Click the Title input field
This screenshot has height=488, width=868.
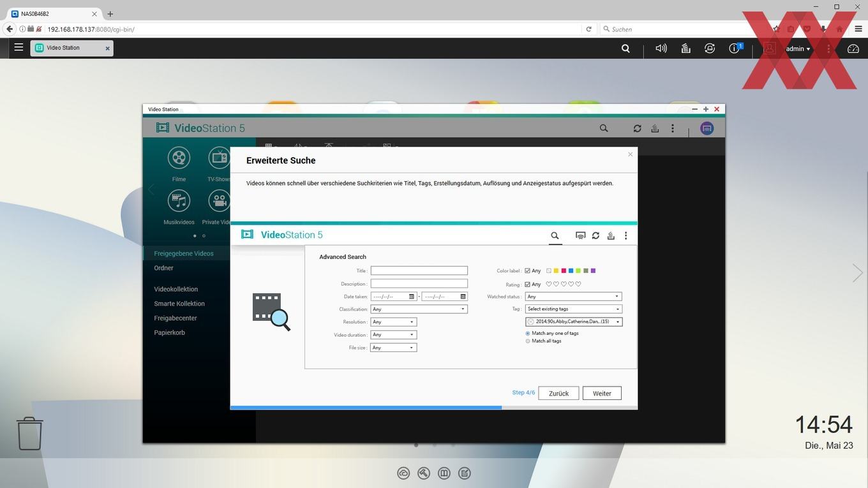[419, 271]
